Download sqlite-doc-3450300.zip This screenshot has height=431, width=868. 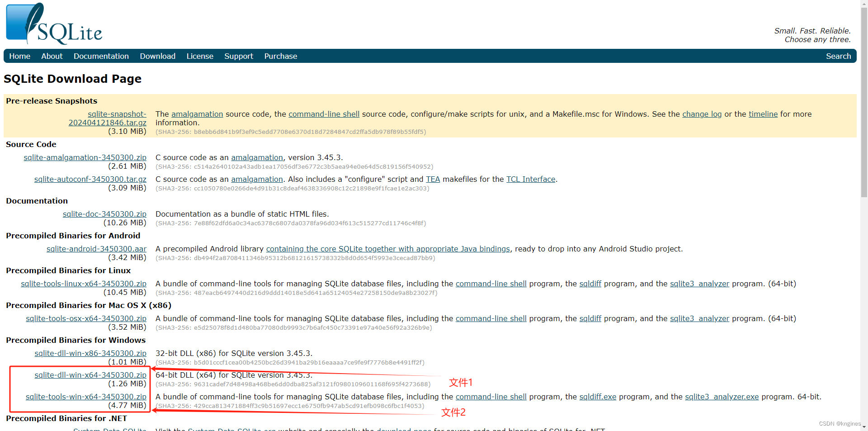coord(104,214)
